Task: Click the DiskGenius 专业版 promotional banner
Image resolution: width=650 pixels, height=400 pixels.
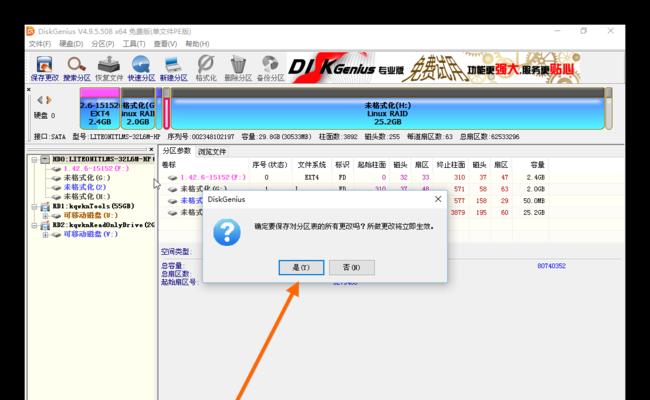Action: (433, 68)
